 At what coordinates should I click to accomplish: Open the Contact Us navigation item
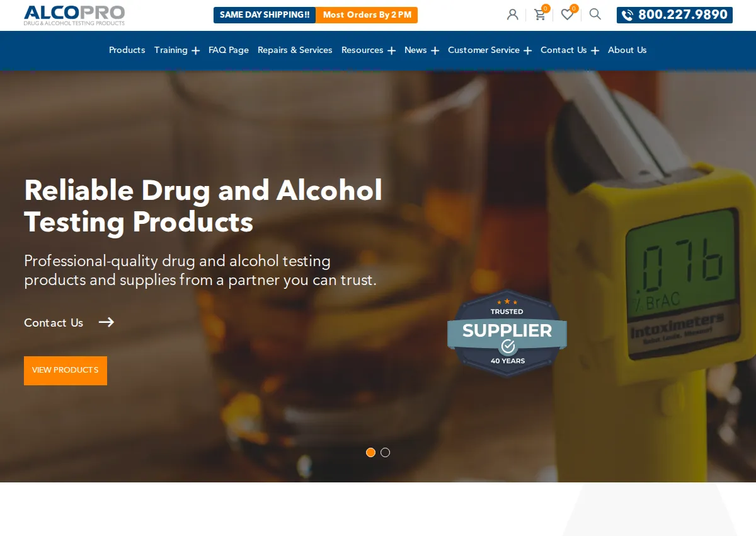click(x=564, y=50)
